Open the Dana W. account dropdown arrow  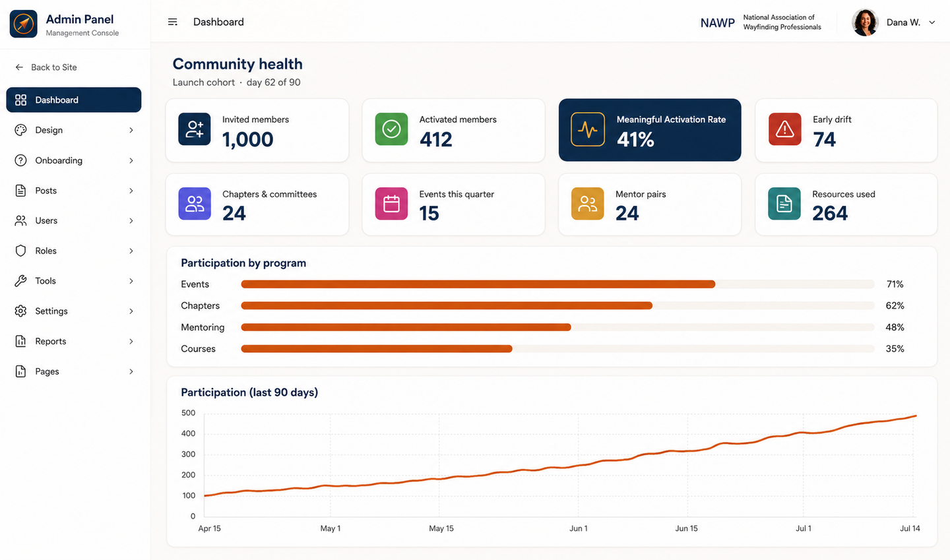[x=932, y=22]
